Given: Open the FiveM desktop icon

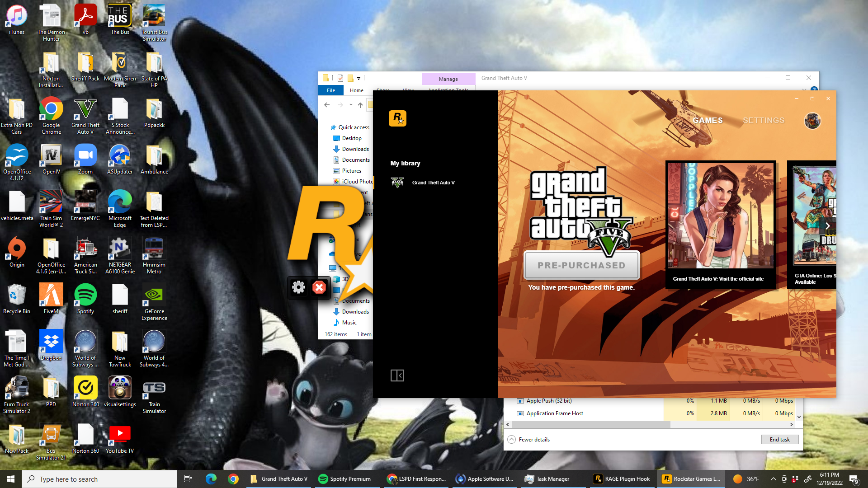Looking at the screenshot, I should (x=51, y=298).
